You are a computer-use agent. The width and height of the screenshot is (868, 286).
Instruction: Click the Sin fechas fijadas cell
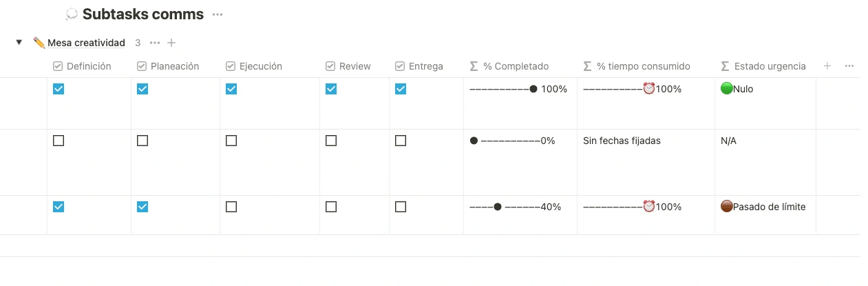622,141
